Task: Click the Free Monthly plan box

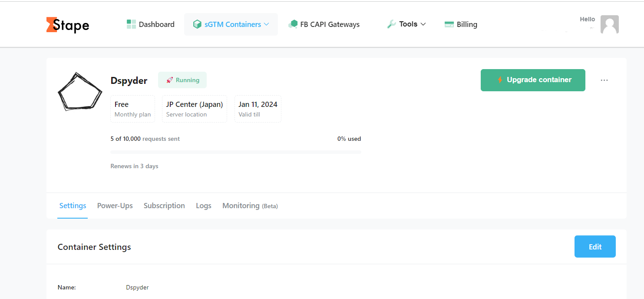Action: 133,109
